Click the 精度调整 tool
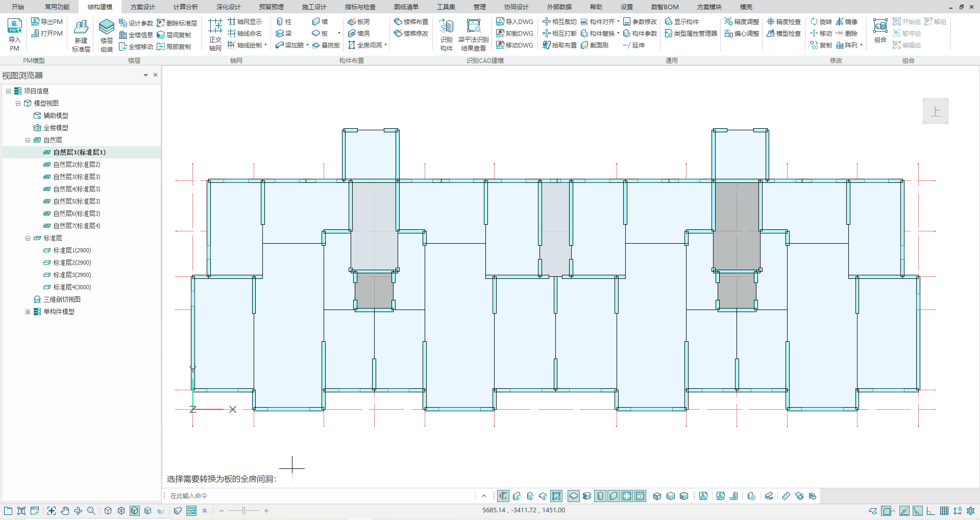The width and height of the screenshot is (980, 520). 742,21
